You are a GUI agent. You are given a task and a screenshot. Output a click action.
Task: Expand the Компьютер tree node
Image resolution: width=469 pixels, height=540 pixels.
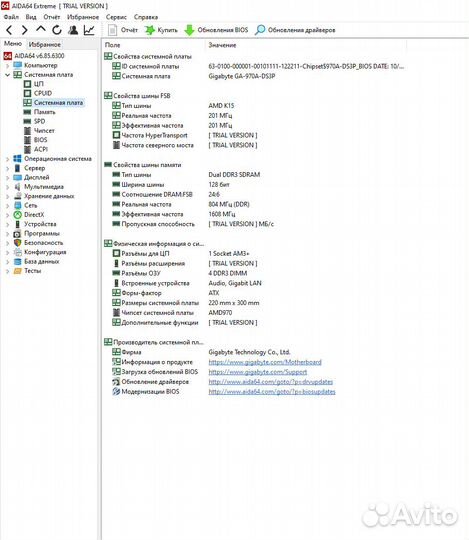tap(7, 65)
